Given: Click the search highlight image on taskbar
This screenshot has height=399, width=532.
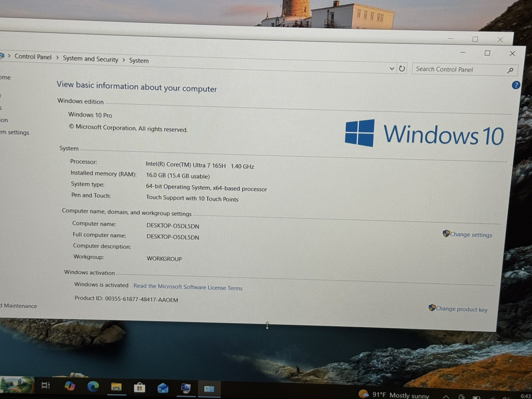Looking at the screenshot, I should pyautogui.click(x=17, y=384).
